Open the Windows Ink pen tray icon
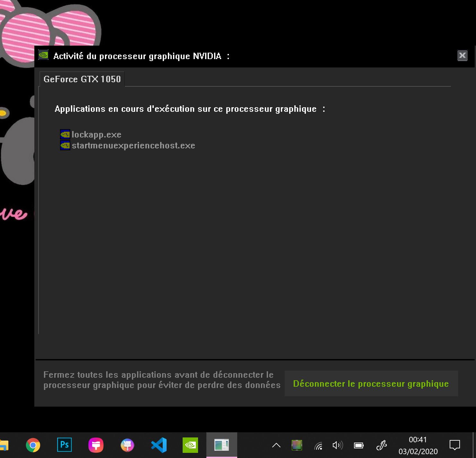Image resolution: width=476 pixels, height=458 pixels. tap(381, 445)
